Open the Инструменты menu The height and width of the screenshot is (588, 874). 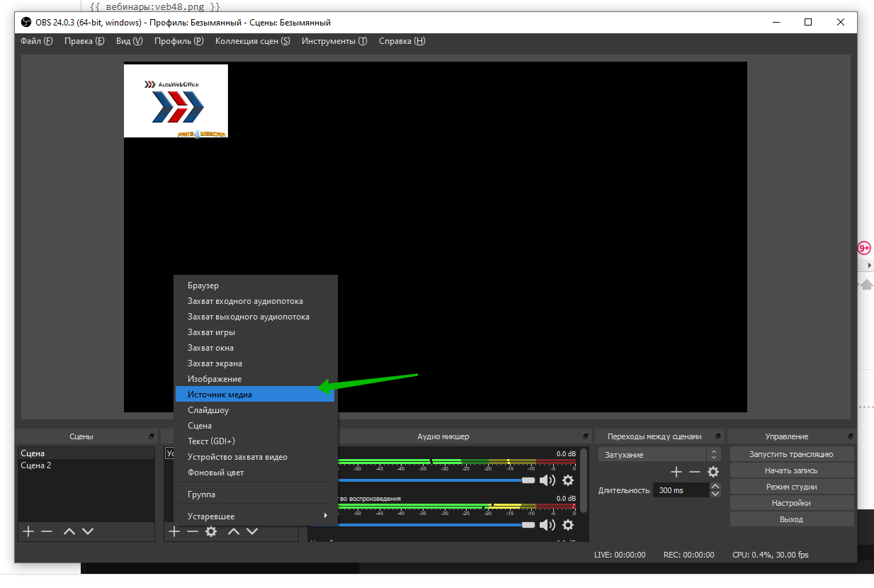(x=334, y=41)
